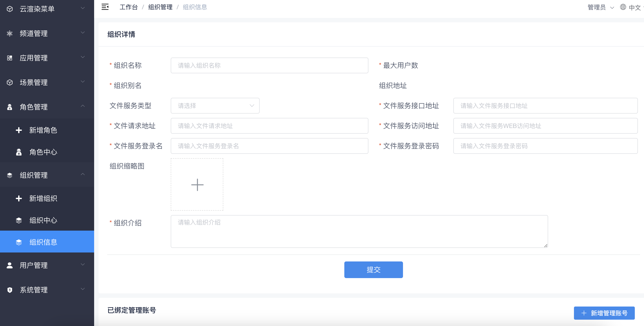Click inside the 组织介绍 textarea
The image size is (644, 326).
[x=359, y=231]
